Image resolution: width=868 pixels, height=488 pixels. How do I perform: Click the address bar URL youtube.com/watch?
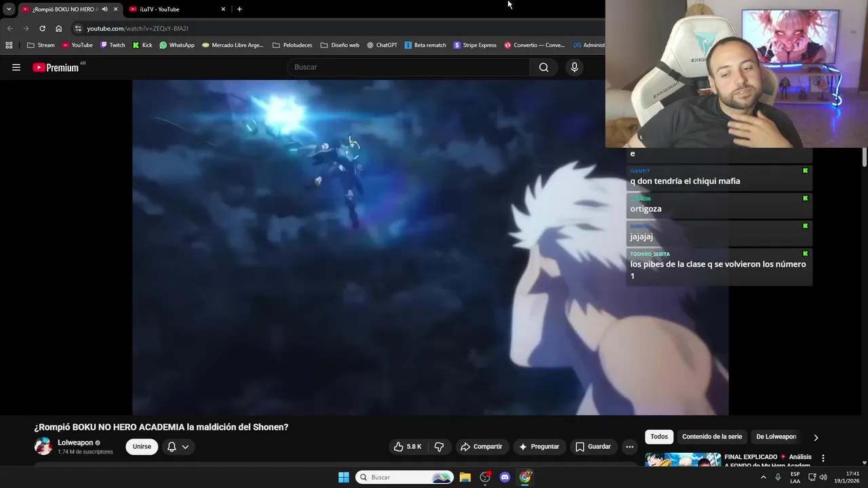(138, 28)
